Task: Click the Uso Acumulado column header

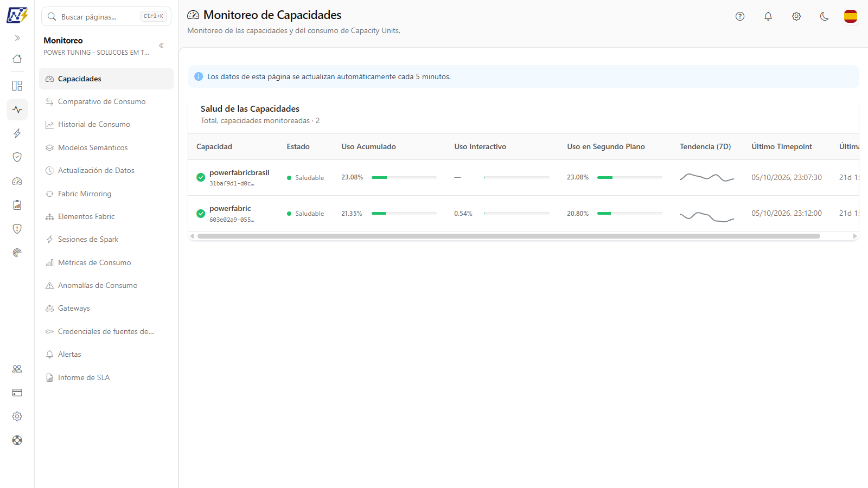Action: pos(369,146)
